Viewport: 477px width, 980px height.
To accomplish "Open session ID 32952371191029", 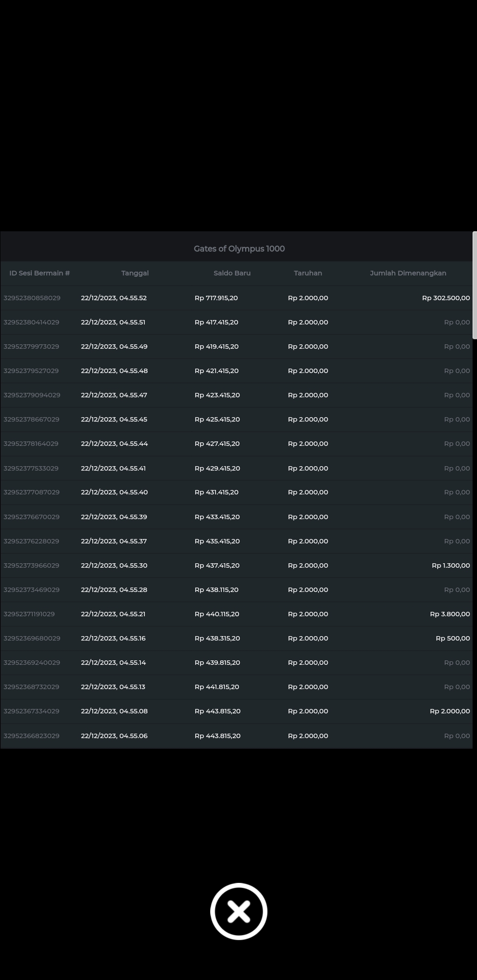I will pyautogui.click(x=29, y=614).
